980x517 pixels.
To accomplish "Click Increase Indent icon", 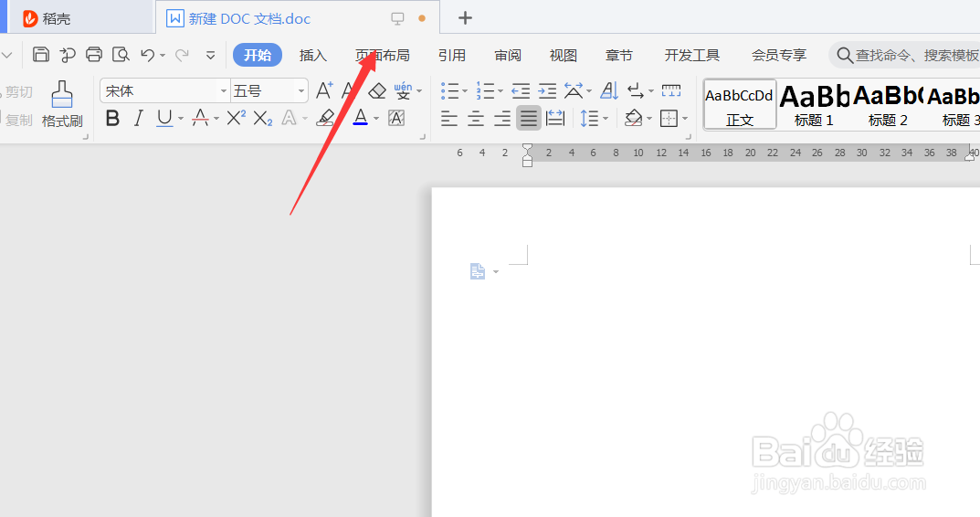I will (x=547, y=91).
